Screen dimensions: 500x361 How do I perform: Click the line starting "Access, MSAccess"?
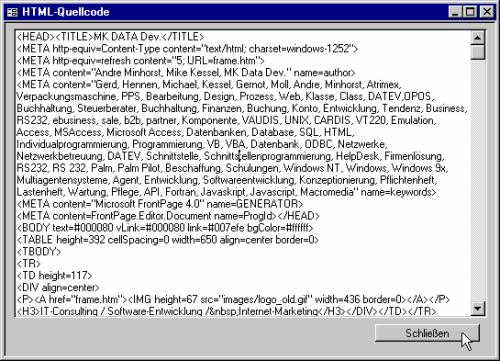(185, 132)
